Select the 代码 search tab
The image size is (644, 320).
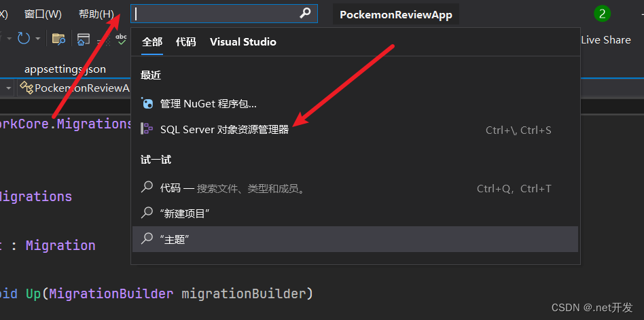click(x=186, y=42)
